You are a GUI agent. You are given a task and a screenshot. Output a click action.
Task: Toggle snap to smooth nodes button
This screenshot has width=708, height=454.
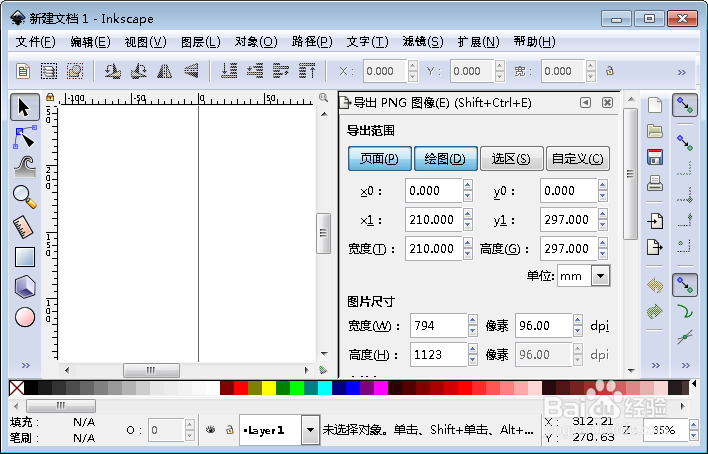(x=685, y=311)
